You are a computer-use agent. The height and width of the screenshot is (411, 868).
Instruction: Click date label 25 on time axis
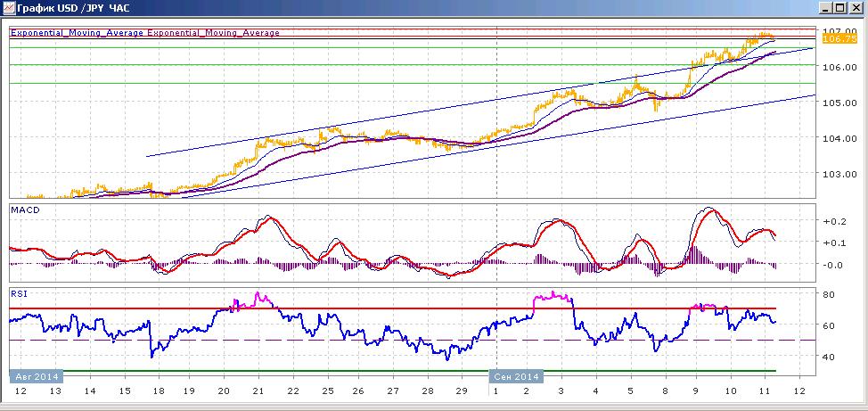click(326, 391)
